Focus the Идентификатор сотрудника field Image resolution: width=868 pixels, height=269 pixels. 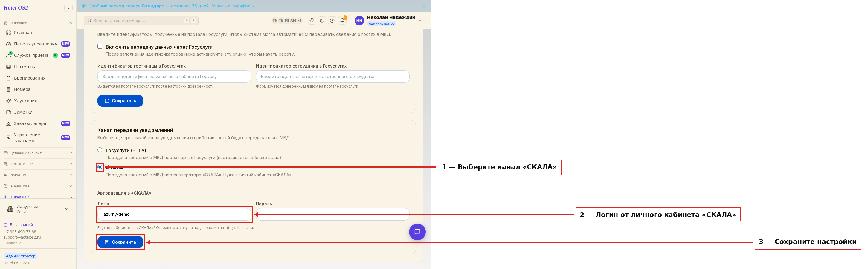pyautogui.click(x=332, y=77)
